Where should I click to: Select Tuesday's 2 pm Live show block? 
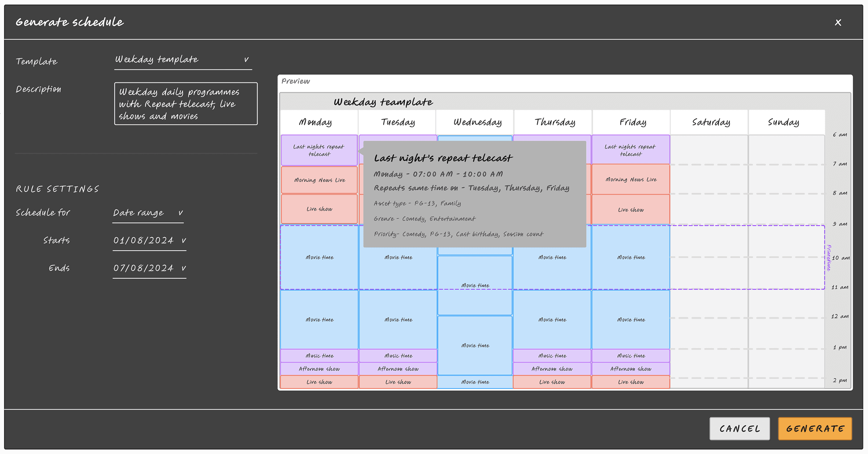(398, 382)
